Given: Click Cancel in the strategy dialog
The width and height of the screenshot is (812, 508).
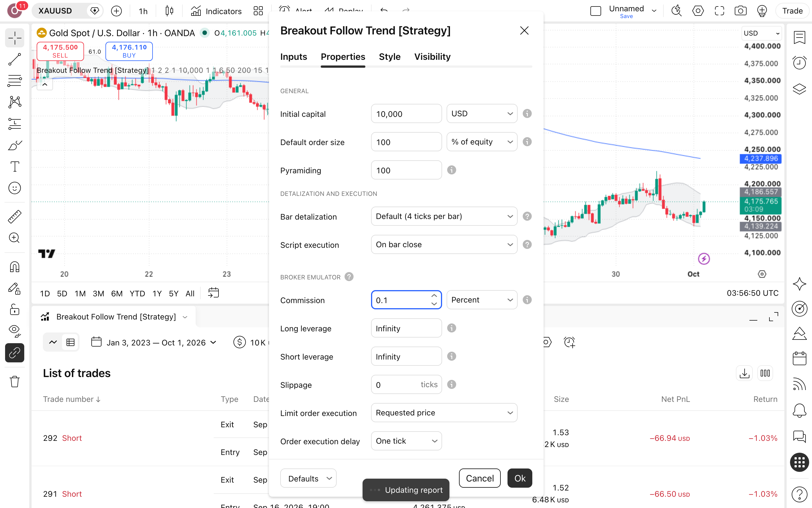Looking at the screenshot, I should (480, 478).
